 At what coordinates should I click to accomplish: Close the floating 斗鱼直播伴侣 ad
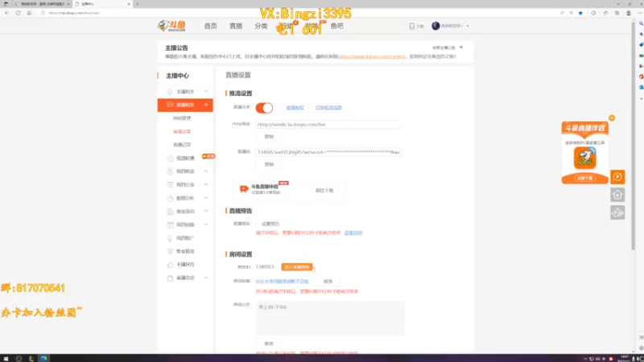(x=612, y=117)
